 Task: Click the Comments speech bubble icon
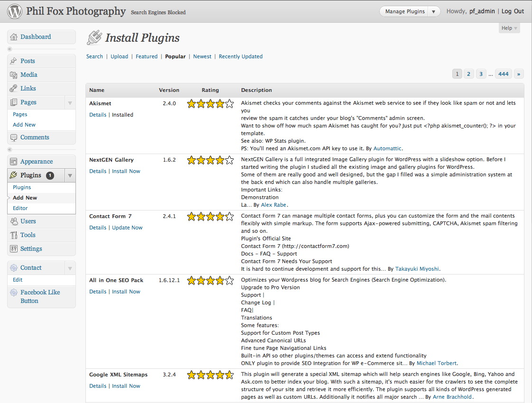tap(14, 137)
